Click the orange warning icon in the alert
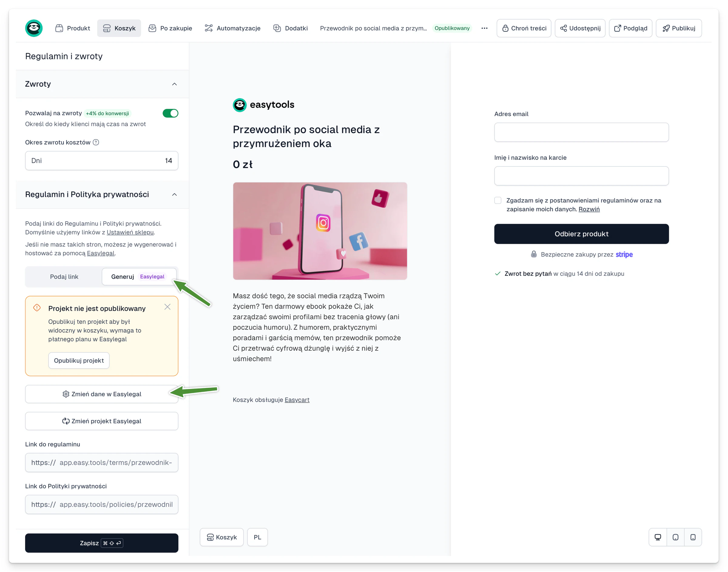This screenshot has width=728, height=572. pos(37,308)
